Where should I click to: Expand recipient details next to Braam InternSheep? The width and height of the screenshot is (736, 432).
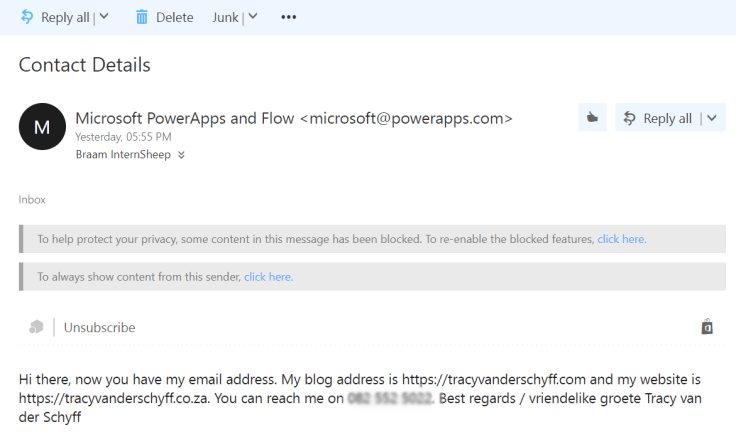pyautogui.click(x=181, y=155)
